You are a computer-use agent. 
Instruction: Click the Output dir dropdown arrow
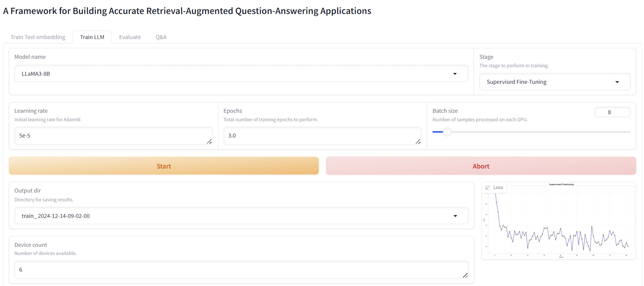pos(455,216)
